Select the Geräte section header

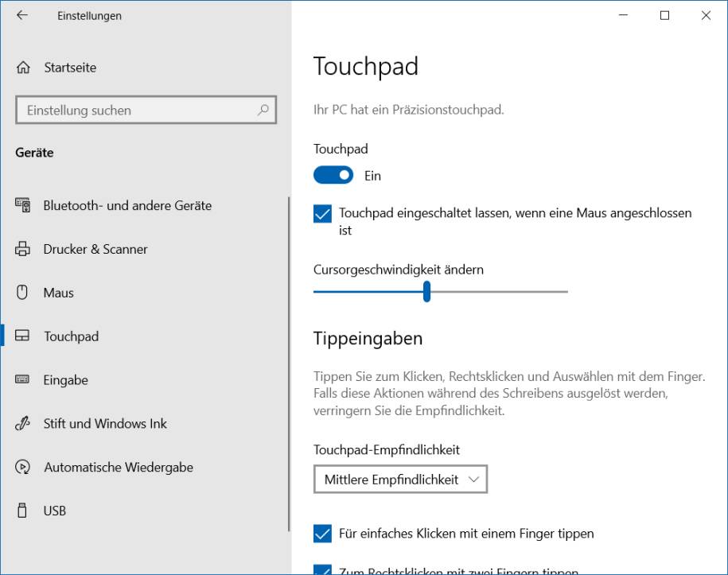click(x=34, y=152)
